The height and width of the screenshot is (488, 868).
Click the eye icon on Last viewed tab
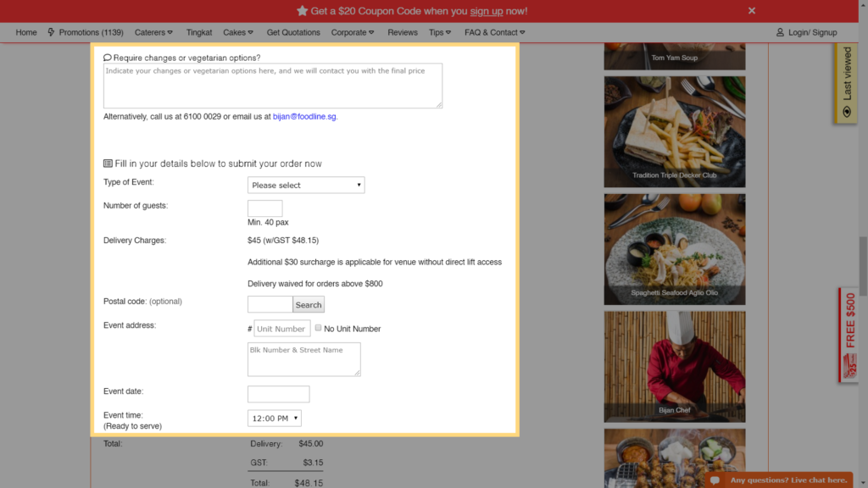(846, 111)
